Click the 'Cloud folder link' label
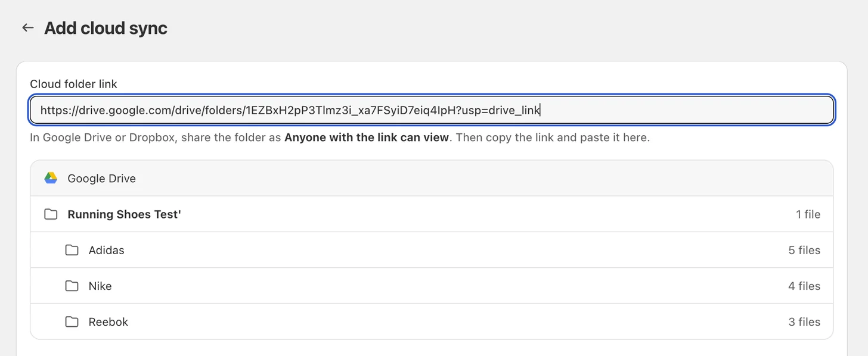The image size is (868, 356). click(x=74, y=84)
